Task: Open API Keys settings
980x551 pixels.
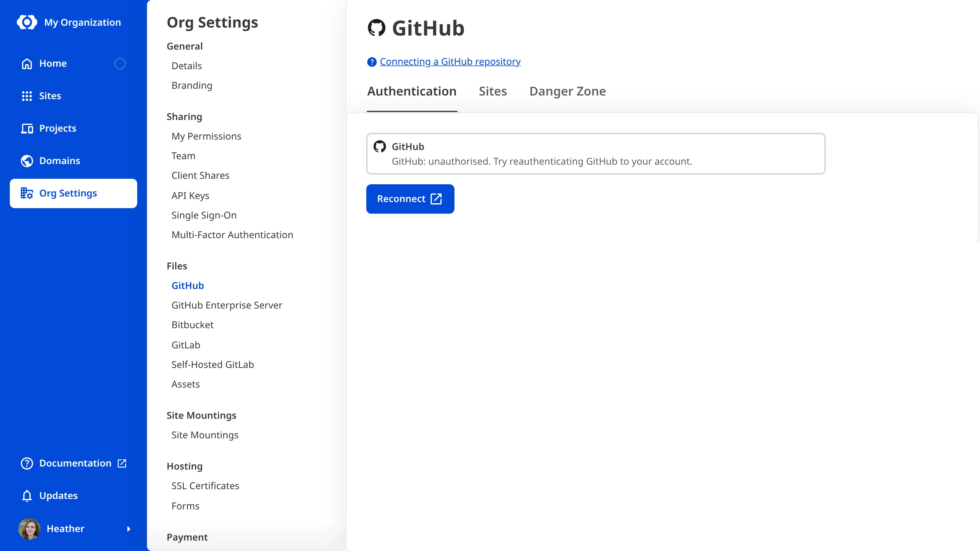Action: 190,196
